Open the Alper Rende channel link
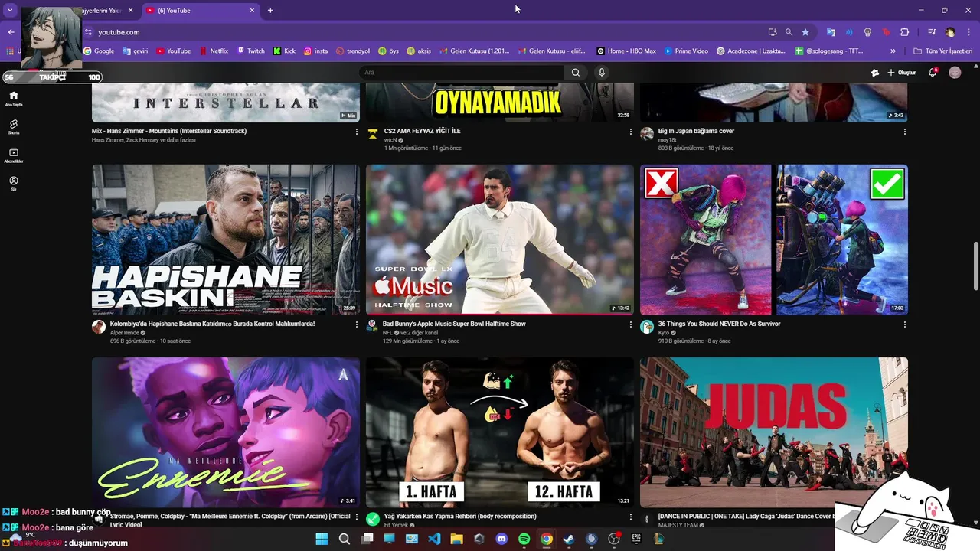Viewport: 980px width, 551px height. (x=125, y=333)
